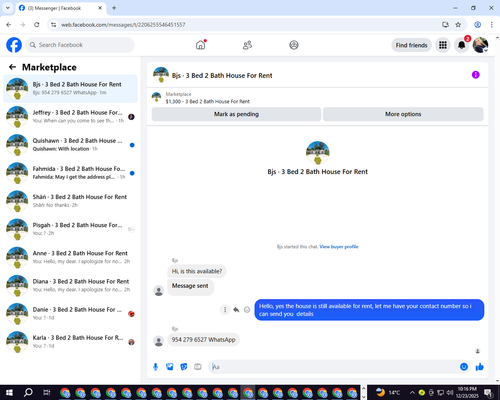The width and height of the screenshot is (500, 400).
Task: Click the View buyer profile link
Action: coord(339,247)
